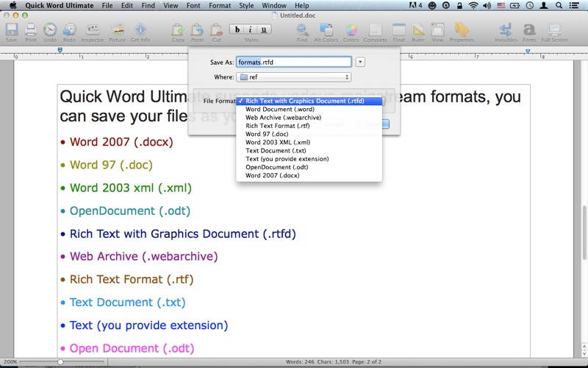Click the right margin ruler marker
Image resolution: width=588 pixels, height=368 pixels.
tap(528, 51)
